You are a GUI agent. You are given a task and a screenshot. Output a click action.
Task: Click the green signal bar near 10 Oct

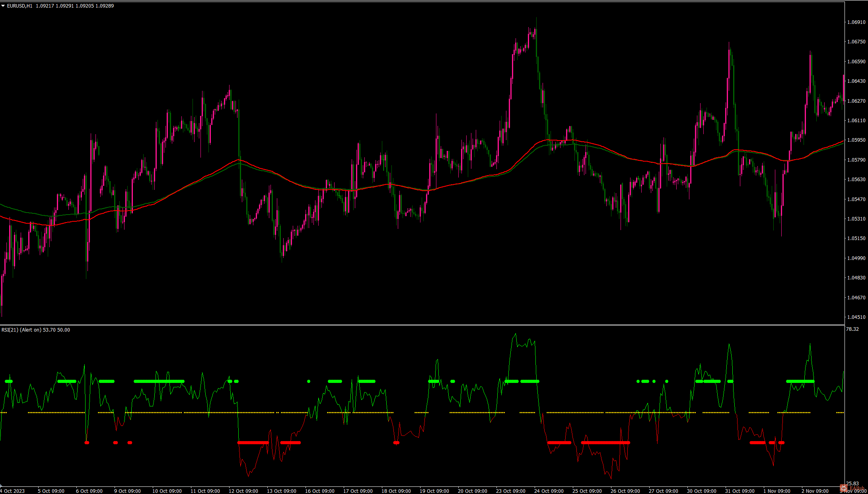click(x=159, y=381)
